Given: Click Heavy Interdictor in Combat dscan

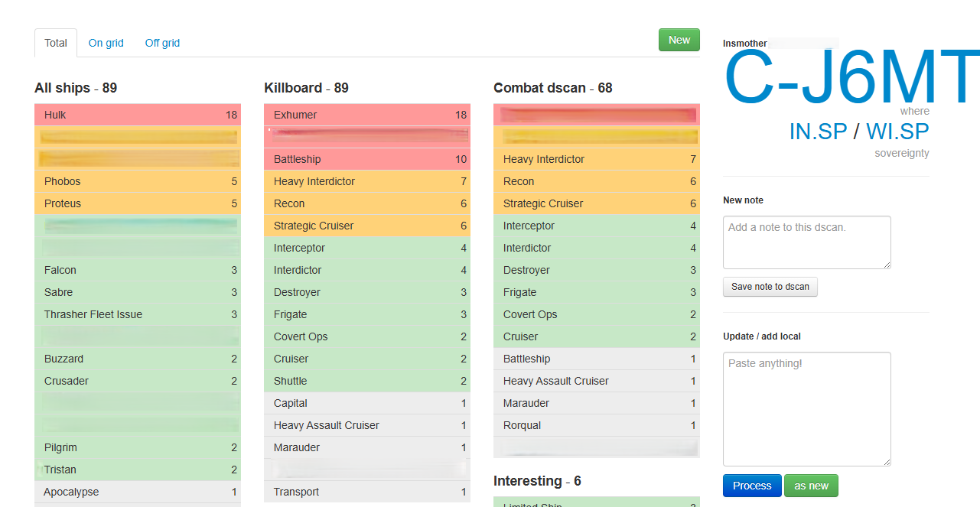Looking at the screenshot, I should pyautogui.click(x=597, y=159).
